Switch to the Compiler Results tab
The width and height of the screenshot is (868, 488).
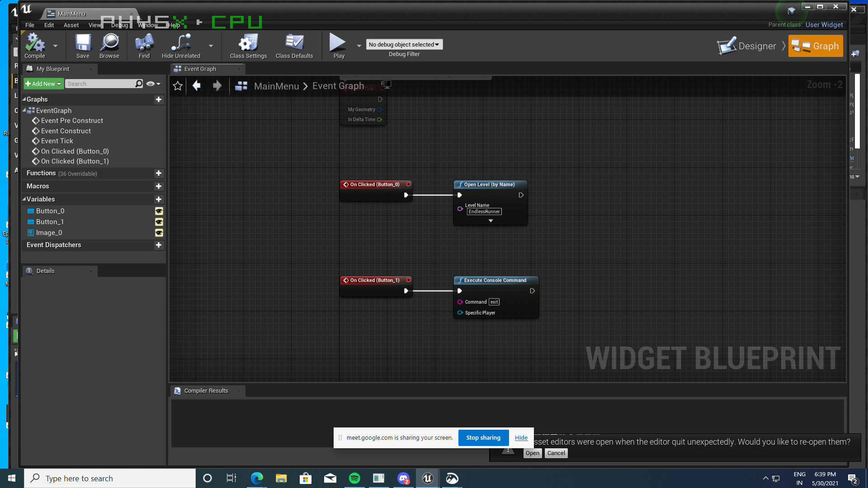pos(206,391)
